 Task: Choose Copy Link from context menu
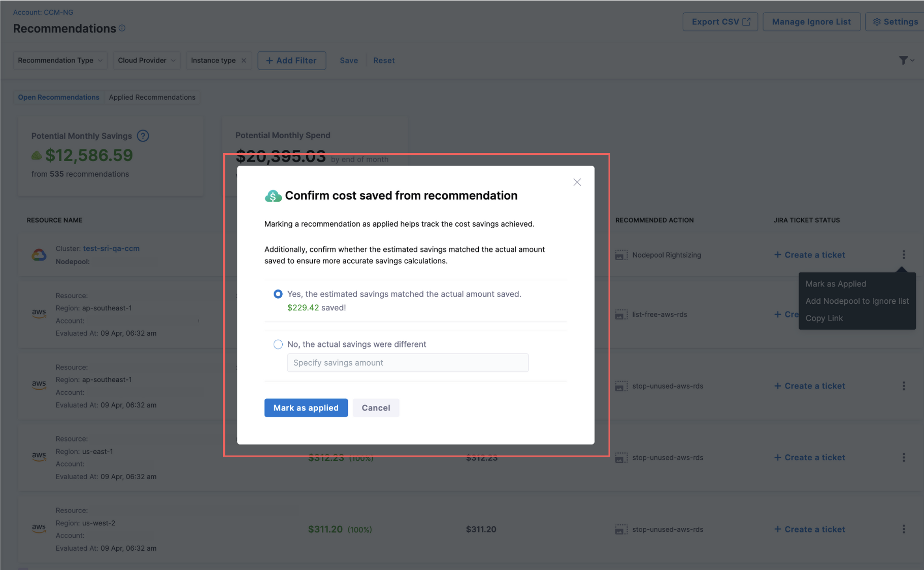[x=824, y=318]
